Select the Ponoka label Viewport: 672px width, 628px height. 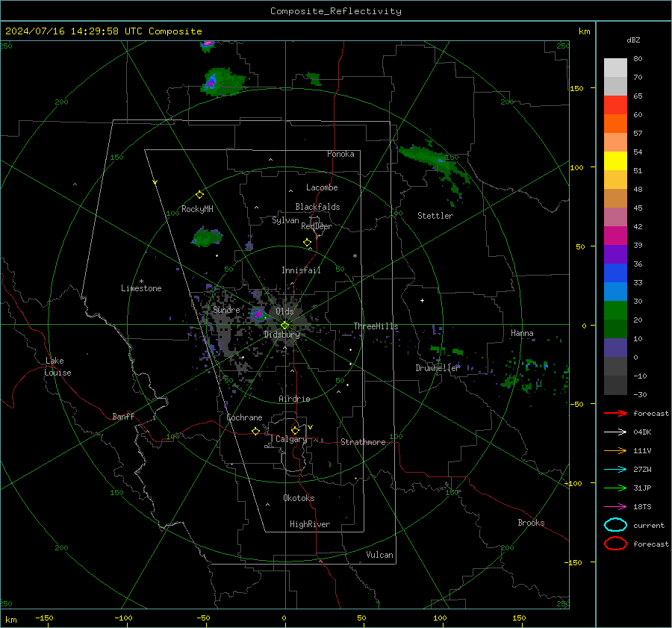pyautogui.click(x=340, y=154)
